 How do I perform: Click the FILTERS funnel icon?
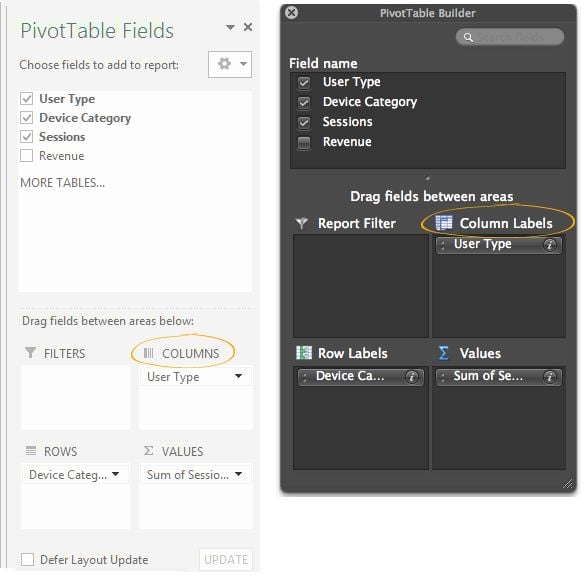[30, 352]
